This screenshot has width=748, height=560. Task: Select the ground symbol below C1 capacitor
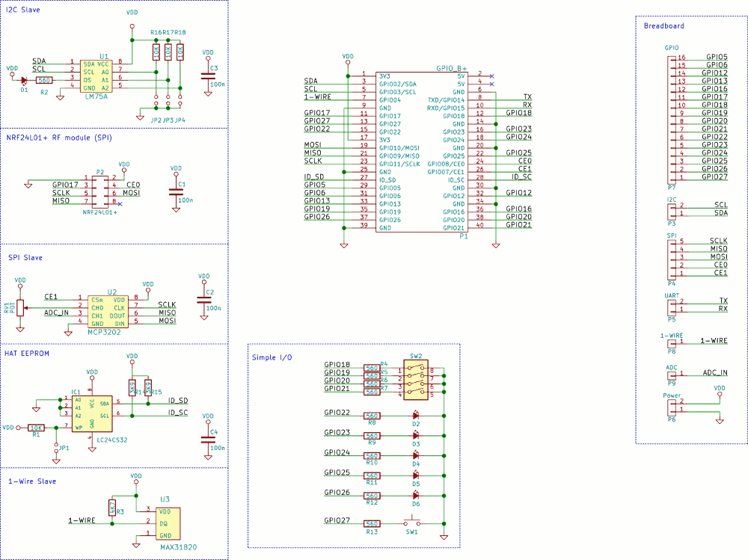(x=176, y=209)
